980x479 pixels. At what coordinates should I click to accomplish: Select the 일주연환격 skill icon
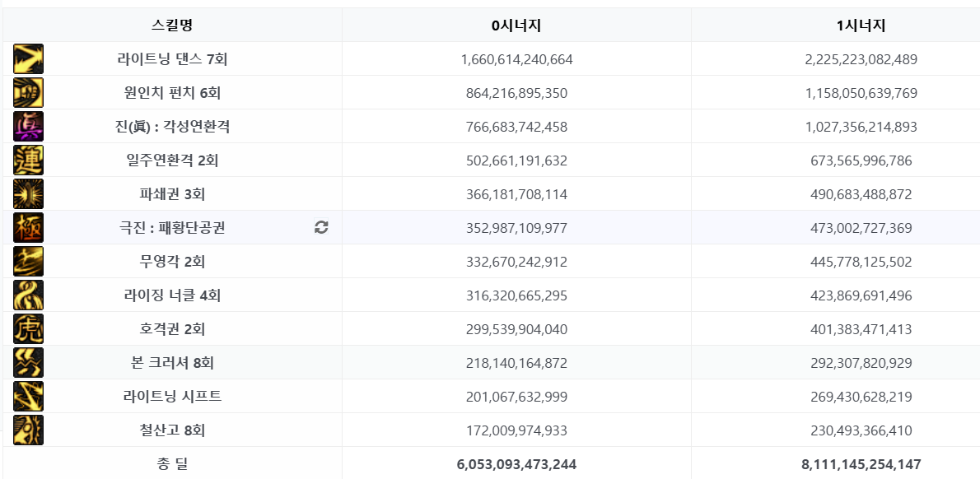[x=28, y=160]
